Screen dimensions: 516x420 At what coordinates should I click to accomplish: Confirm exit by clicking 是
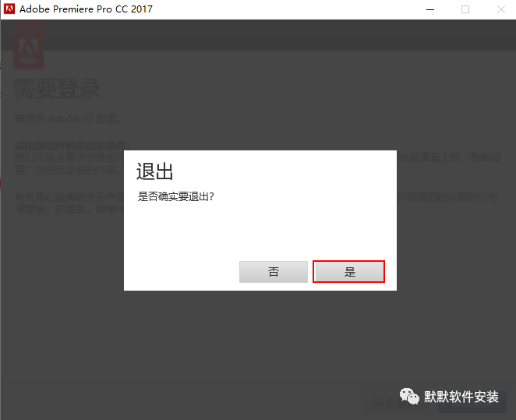click(x=348, y=271)
